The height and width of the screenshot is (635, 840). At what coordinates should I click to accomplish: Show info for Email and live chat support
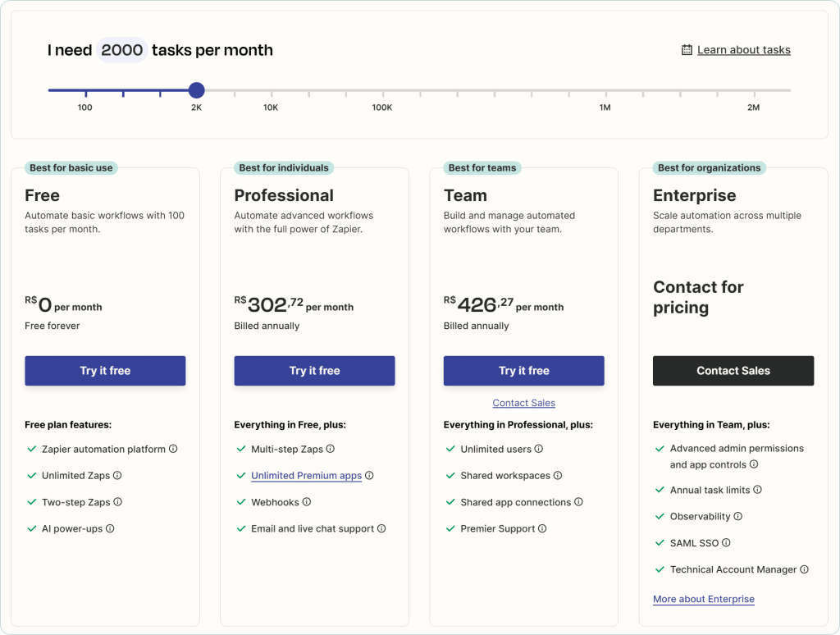coord(381,528)
